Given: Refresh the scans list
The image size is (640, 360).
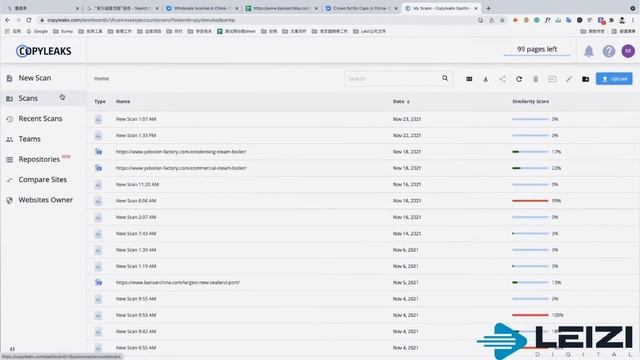Looking at the screenshot, I should (x=519, y=79).
